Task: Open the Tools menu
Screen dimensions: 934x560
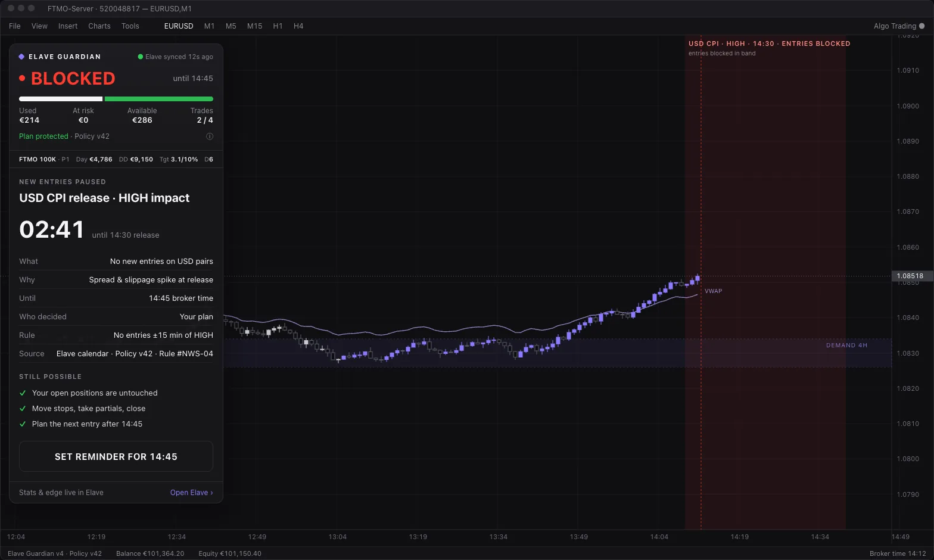Action: click(130, 26)
